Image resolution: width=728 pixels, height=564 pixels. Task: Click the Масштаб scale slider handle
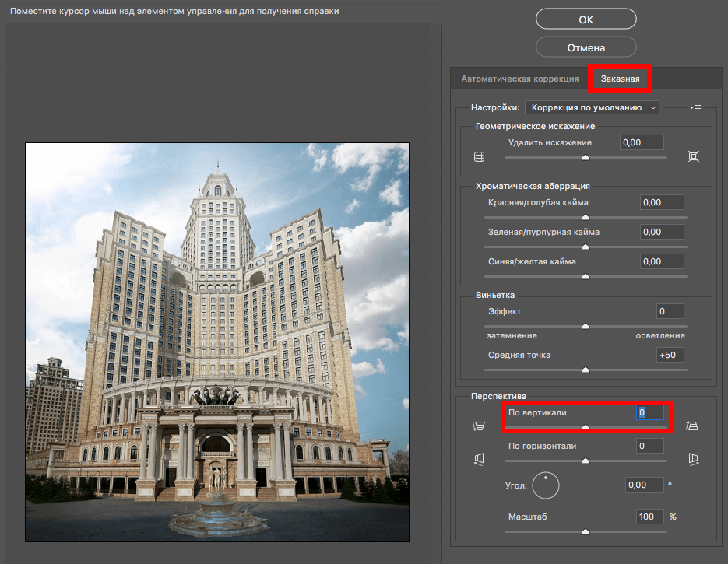point(586,531)
